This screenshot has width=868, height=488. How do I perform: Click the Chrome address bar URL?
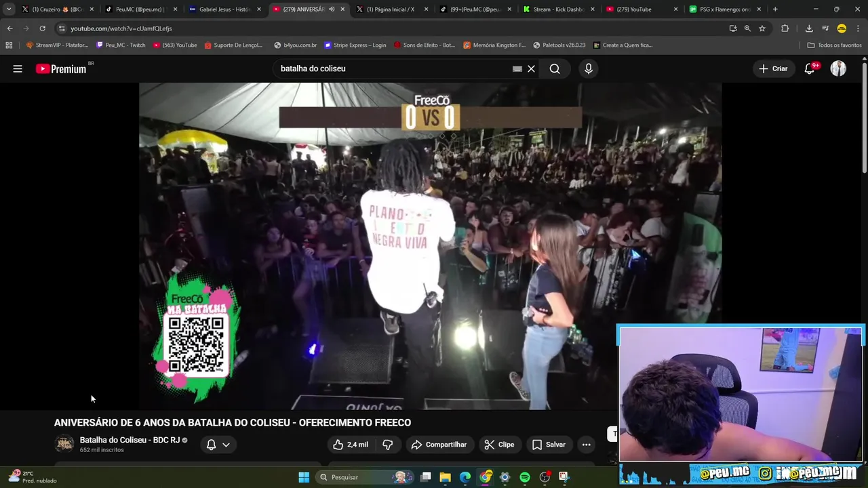(121, 28)
